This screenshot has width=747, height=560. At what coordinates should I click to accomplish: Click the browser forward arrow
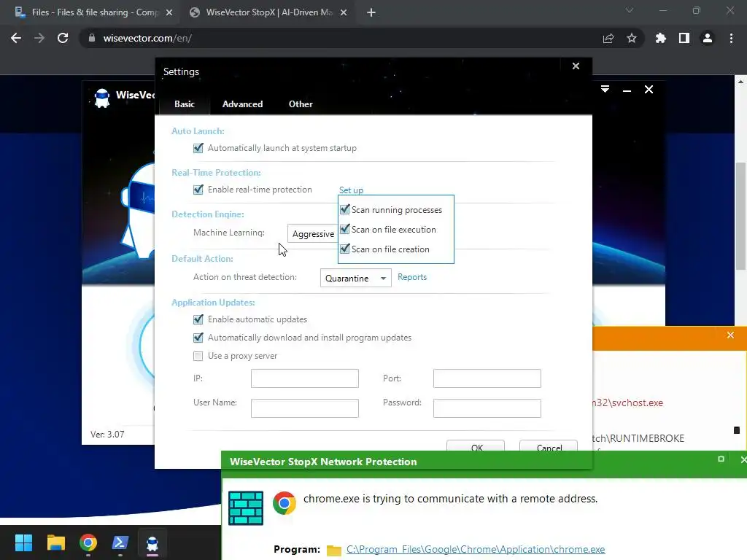(x=39, y=38)
